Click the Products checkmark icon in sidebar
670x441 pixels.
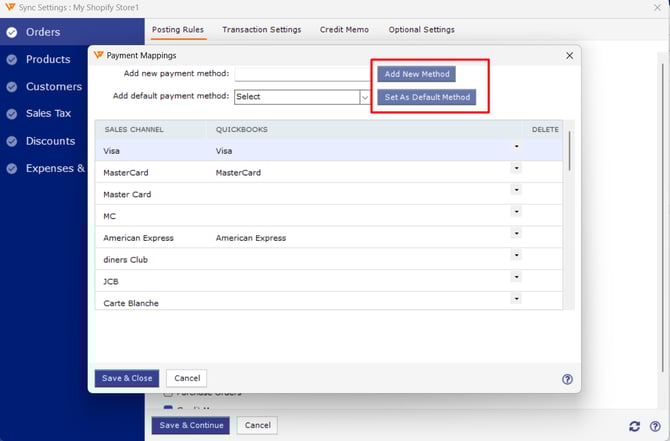coord(12,60)
